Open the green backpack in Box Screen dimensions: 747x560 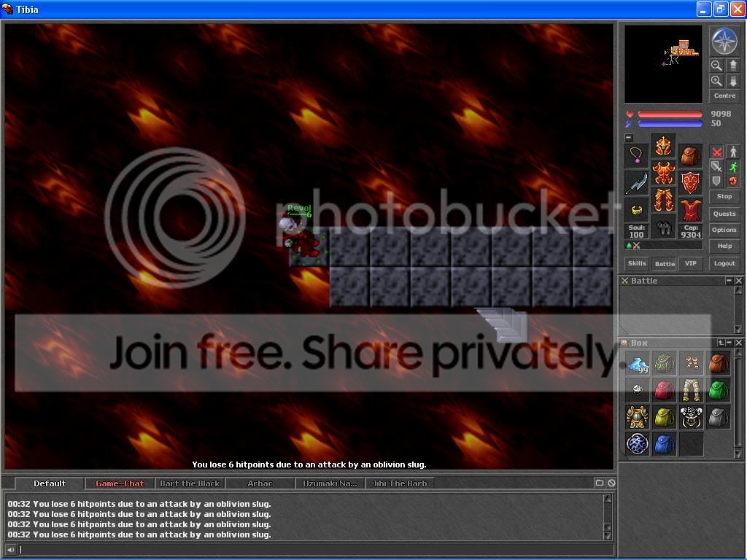(719, 391)
